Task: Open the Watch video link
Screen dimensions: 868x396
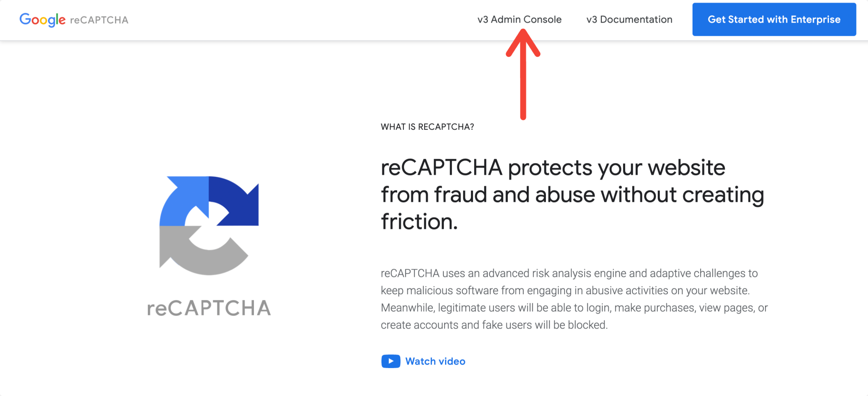Action: tap(435, 361)
